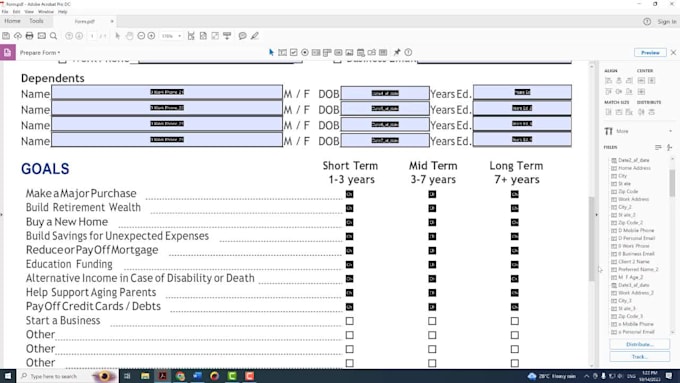Click the Fields list scrollbar thumb
Screen dimensions: 680x383
672,183
